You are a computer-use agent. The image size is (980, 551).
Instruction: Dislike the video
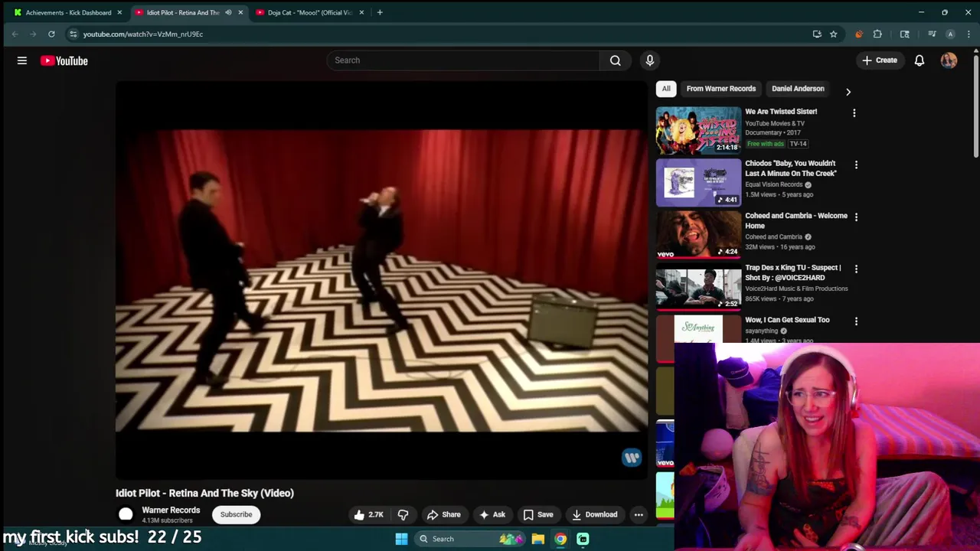click(403, 515)
